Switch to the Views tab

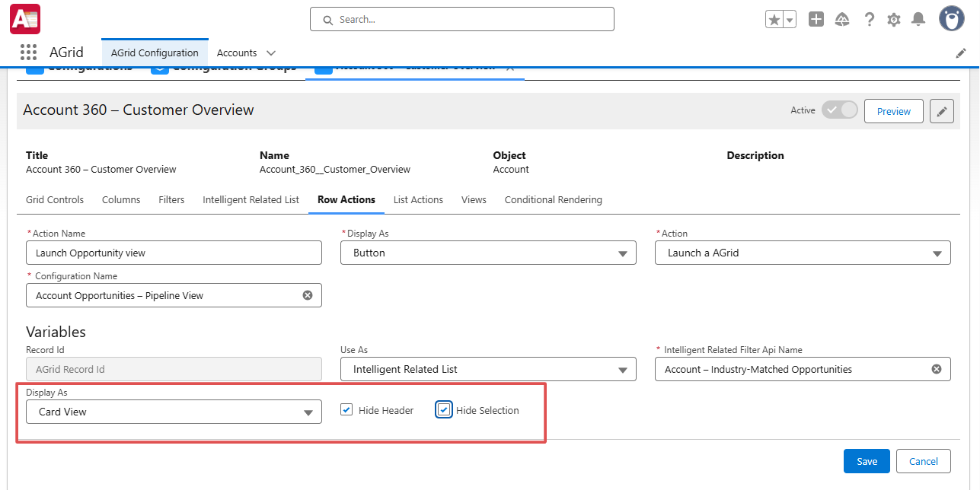(x=474, y=199)
